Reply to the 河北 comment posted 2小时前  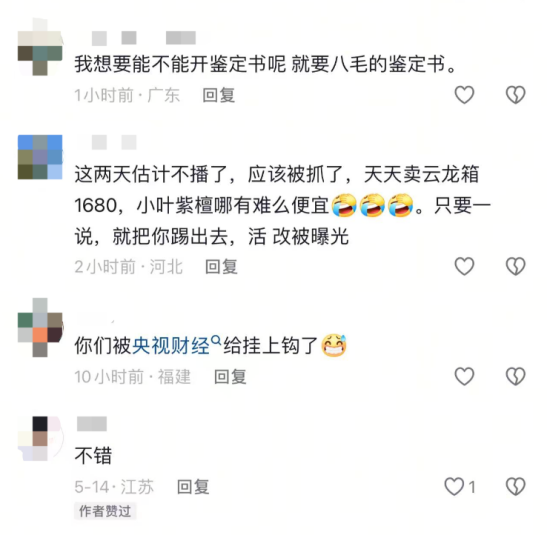221,267
